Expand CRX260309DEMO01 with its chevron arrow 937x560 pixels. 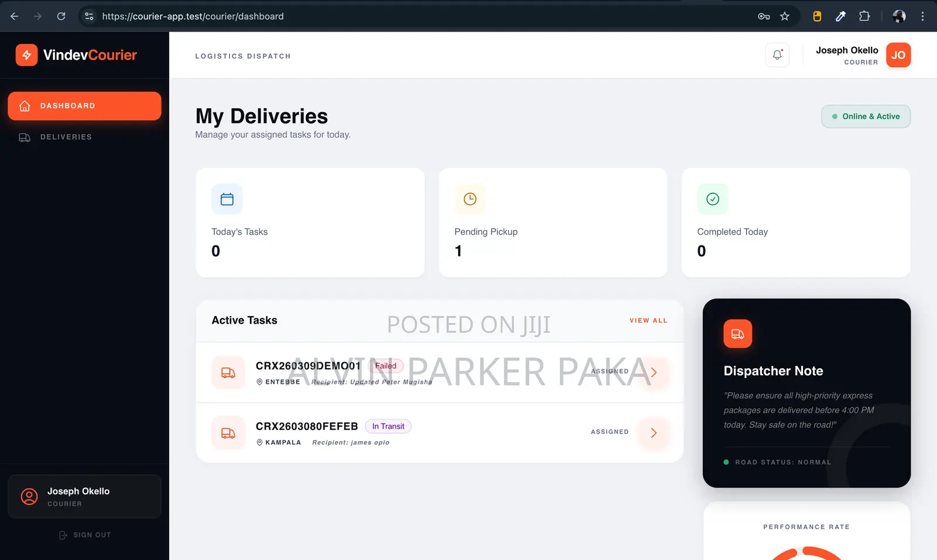(x=654, y=372)
